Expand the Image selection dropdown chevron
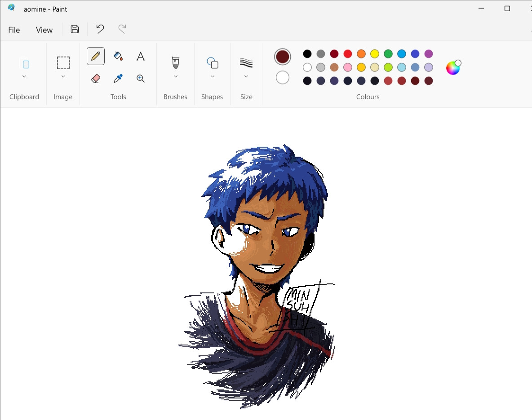The width and height of the screenshot is (532, 420). coord(63,77)
